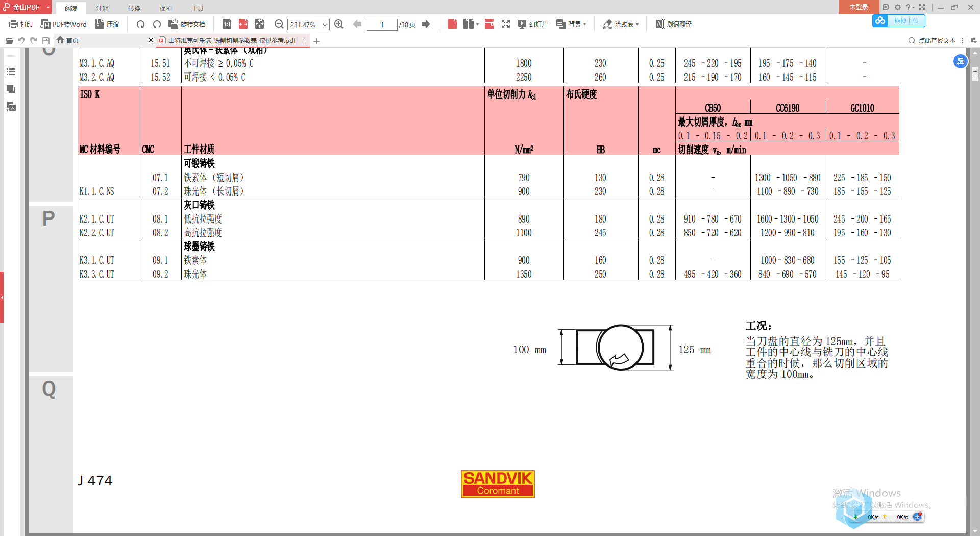Open the 注释 ribbon tab
This screenshot has height=536, width=980.
(103, 8)
